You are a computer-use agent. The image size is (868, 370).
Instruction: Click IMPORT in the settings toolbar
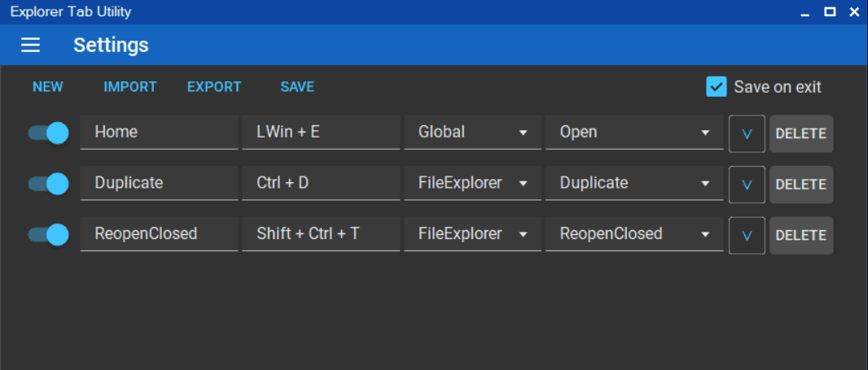[x=130, y=87]
